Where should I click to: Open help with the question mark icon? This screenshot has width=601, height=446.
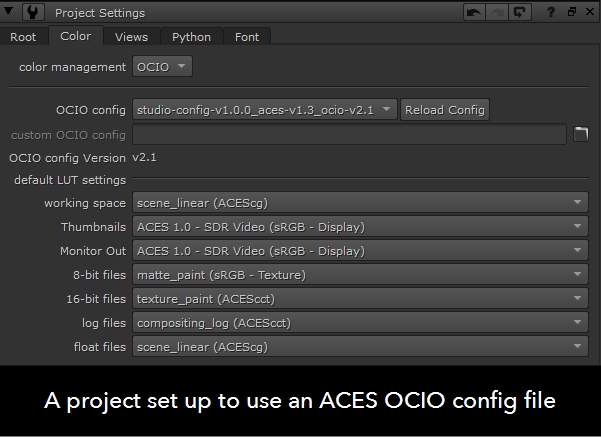(549, 13)
